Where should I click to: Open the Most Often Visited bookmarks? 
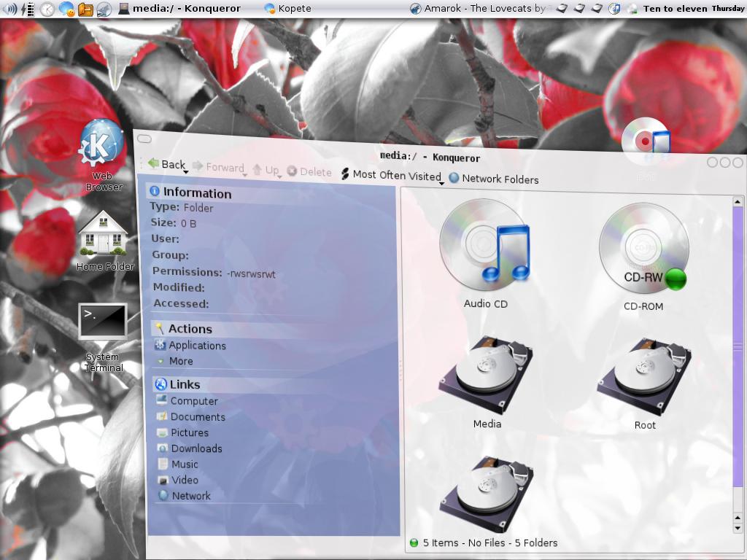click(x=391, y=175)
